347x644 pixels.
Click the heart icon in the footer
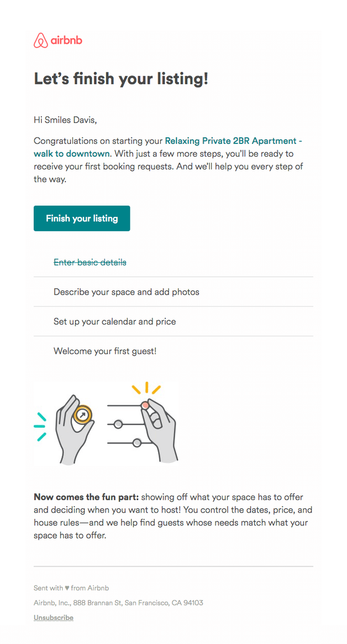point(67,588)
